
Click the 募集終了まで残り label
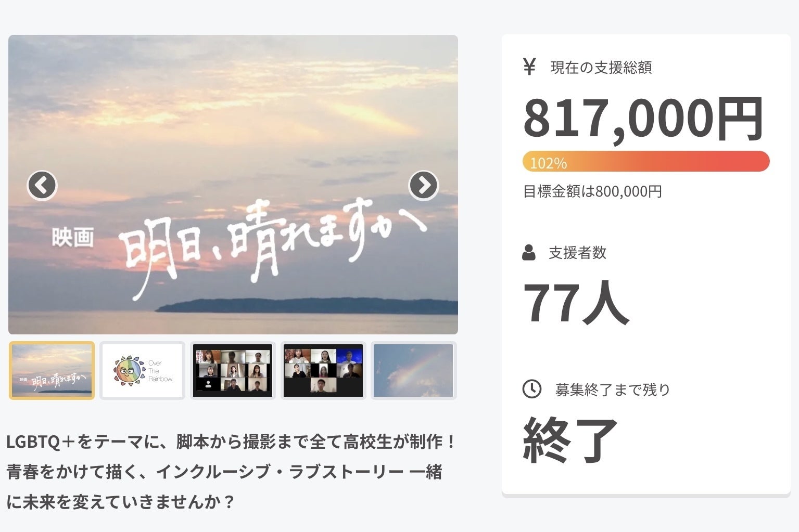pyautogui.click(x=613, y=390)
